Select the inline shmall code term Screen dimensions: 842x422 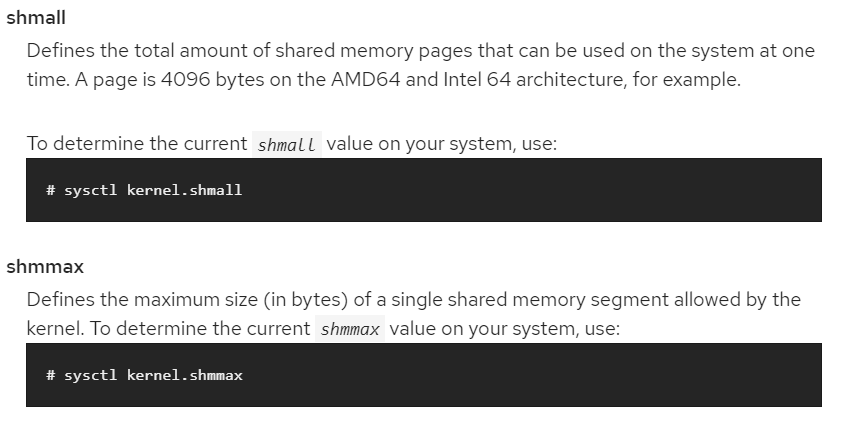coord(287,144)
